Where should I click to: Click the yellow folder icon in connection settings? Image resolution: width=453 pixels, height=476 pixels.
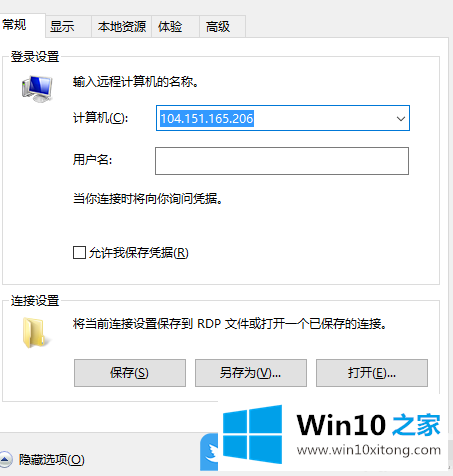point(35,333)
